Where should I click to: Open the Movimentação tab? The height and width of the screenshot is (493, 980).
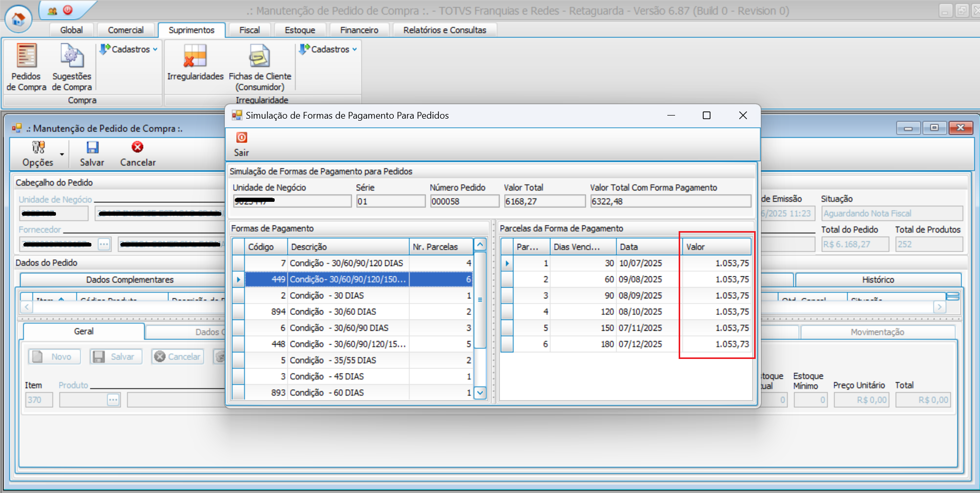pos(877,332)
